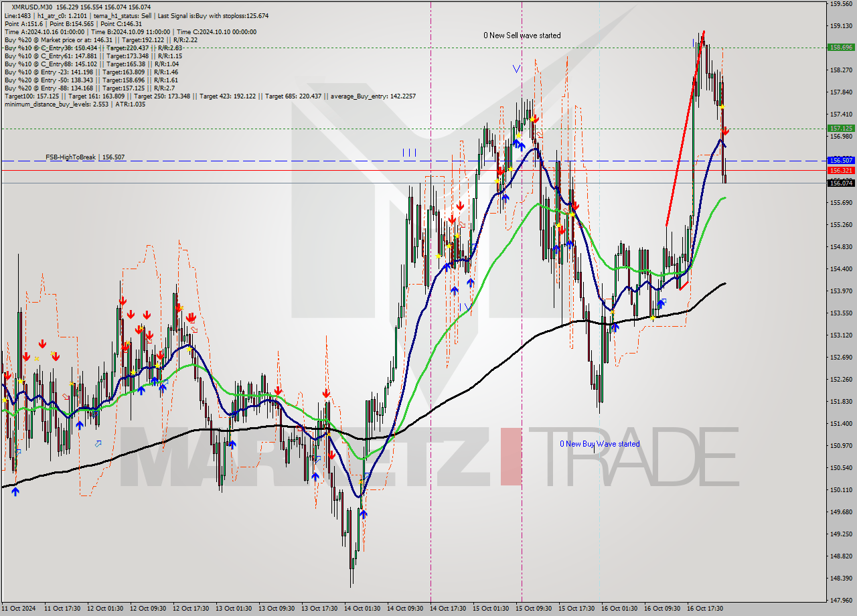This screenshot has height=616, width=857.
Task: Click the '16 Oct 09:30' time label
Action: click(662, 609)
